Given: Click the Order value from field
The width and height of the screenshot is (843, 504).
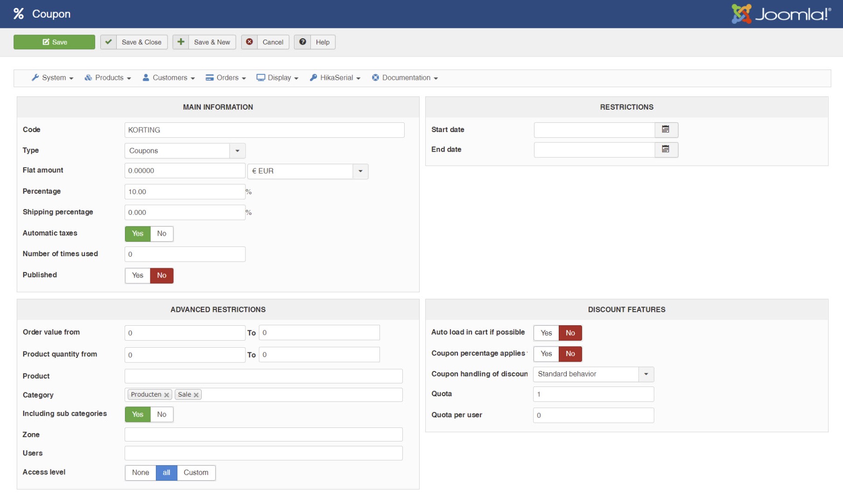Looking at the screenshot, I should pyautogui.click(x=185, y=333).
